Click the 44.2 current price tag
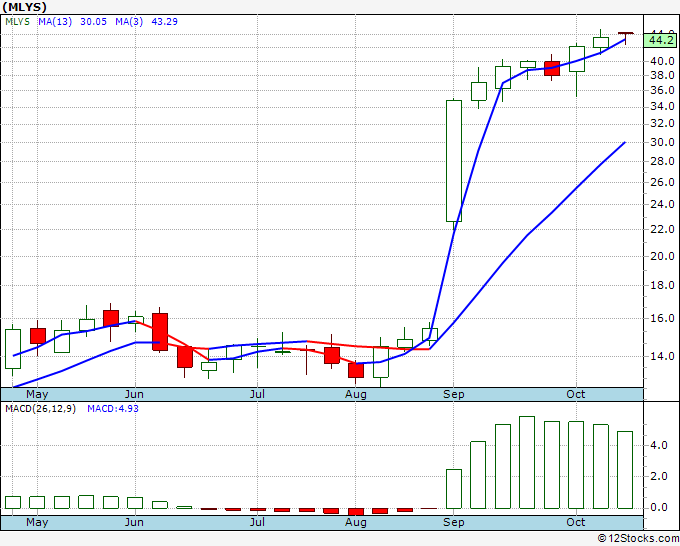Screen dimensions: 680x546 (662, 40)
